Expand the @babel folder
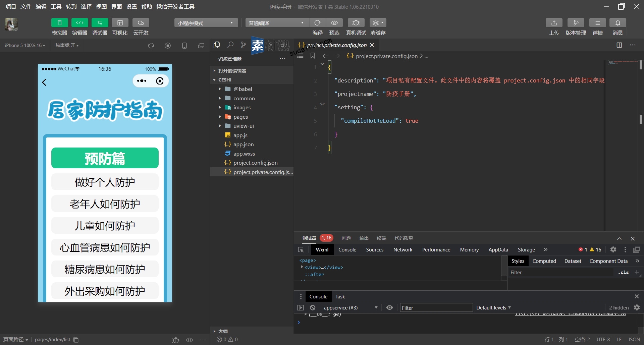Viewport: 644px width, 345px height. point(252,89)
